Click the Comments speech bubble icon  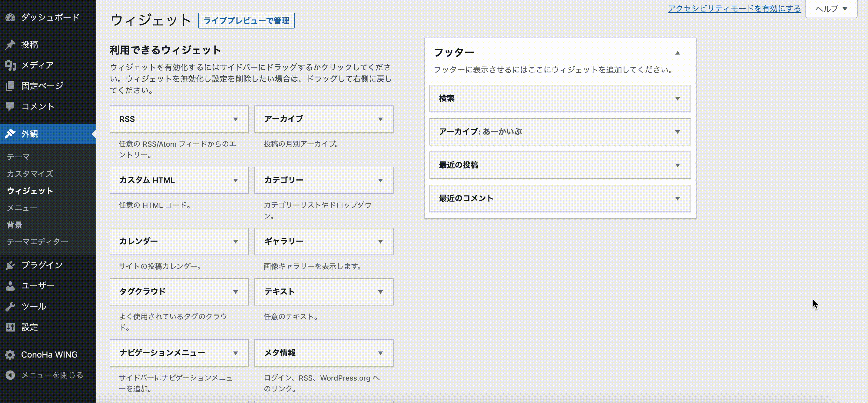pyautogui.click(x=10, y=106)
